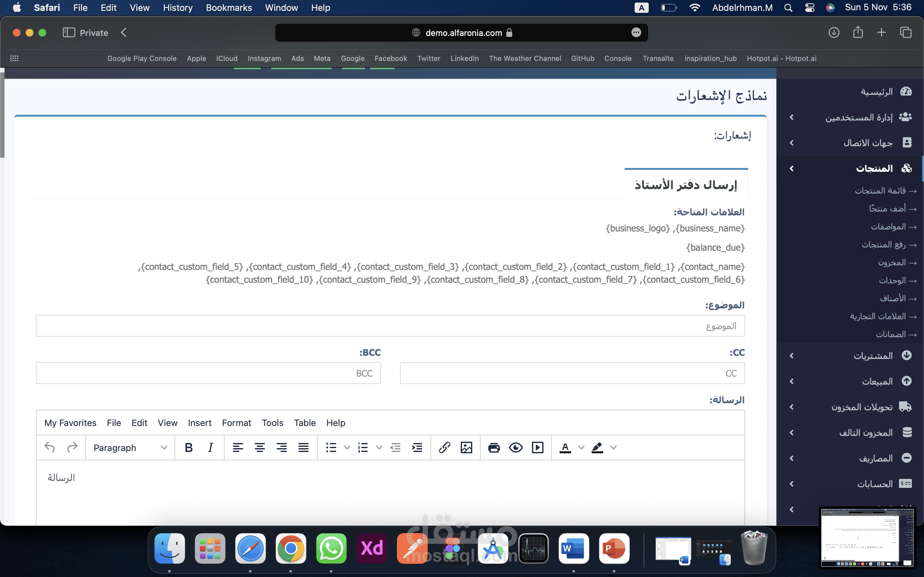924x577 pixels.
Task: Insert media using the video icon
Action: tap(538, 447)
